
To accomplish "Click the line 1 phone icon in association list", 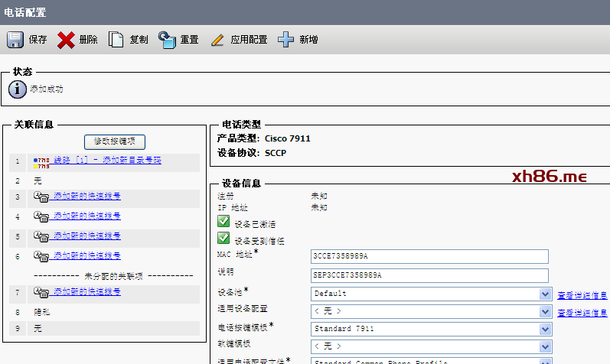I will click(41, 162).
